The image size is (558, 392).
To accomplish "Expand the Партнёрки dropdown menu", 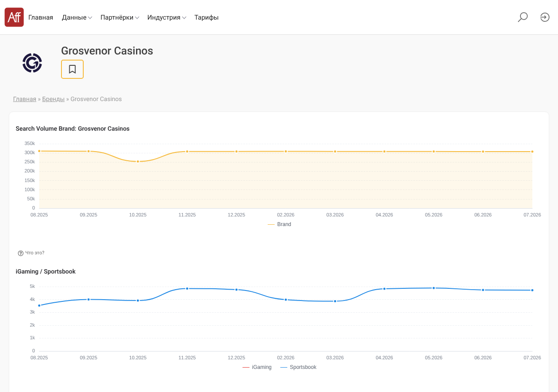I will [x=120, y=17].
